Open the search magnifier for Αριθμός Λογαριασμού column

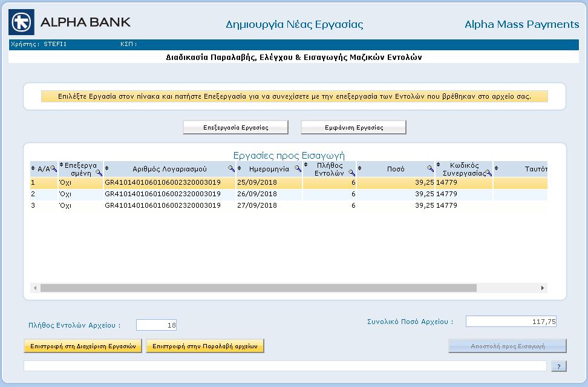(x=231, y=169)
